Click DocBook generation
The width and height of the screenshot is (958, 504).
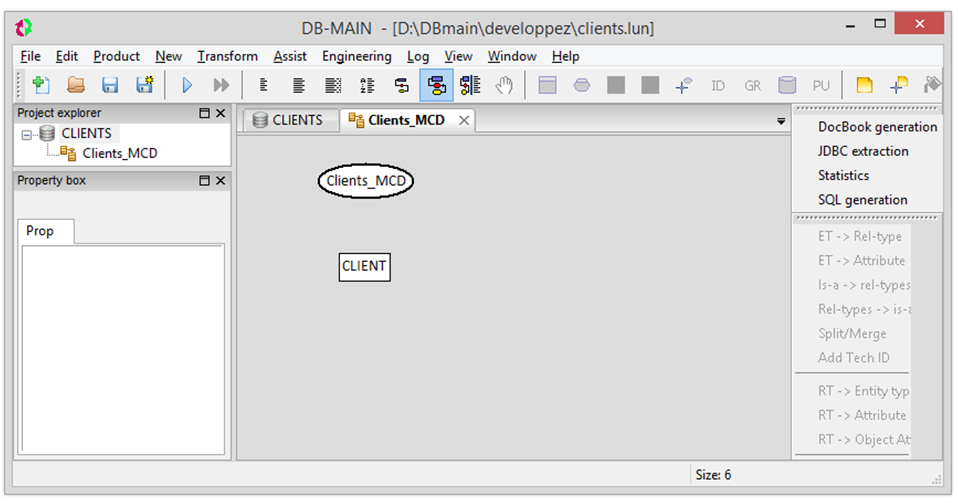(x=877, y=127)
